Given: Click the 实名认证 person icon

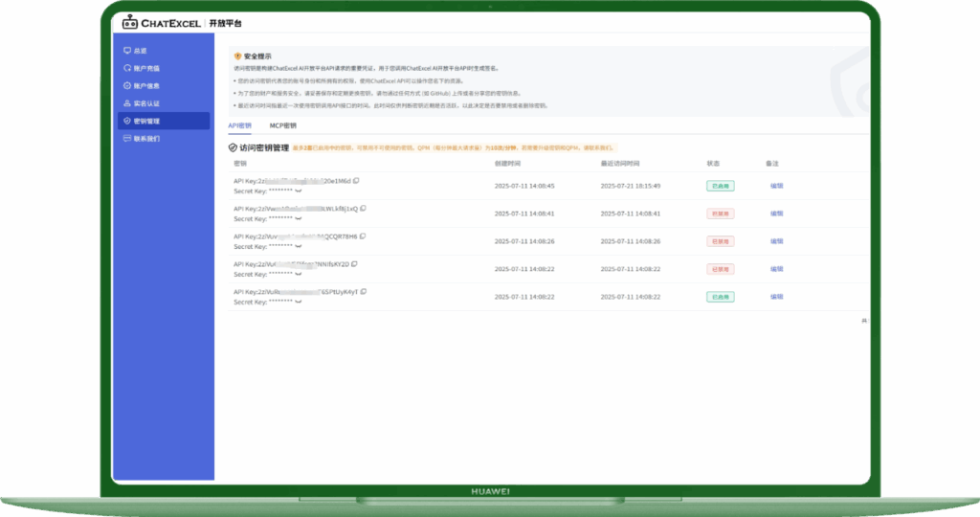Looking at the screenshot, I should click(127, 103).
